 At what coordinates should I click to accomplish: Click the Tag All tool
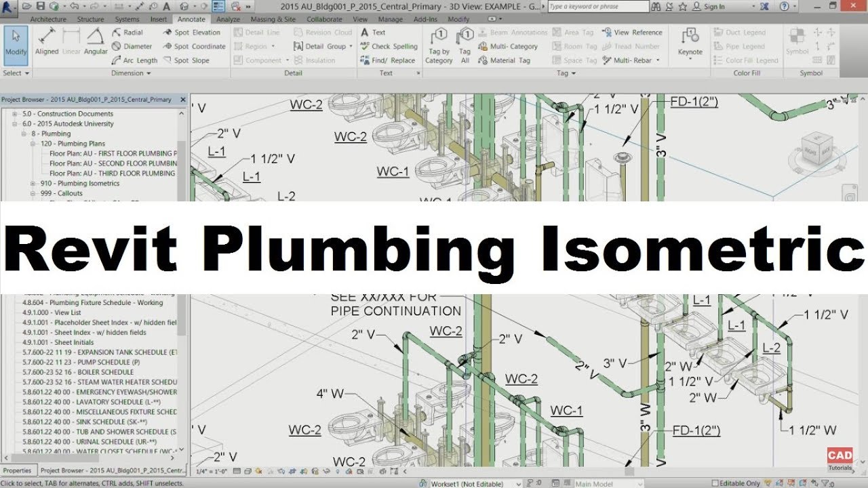465,46
